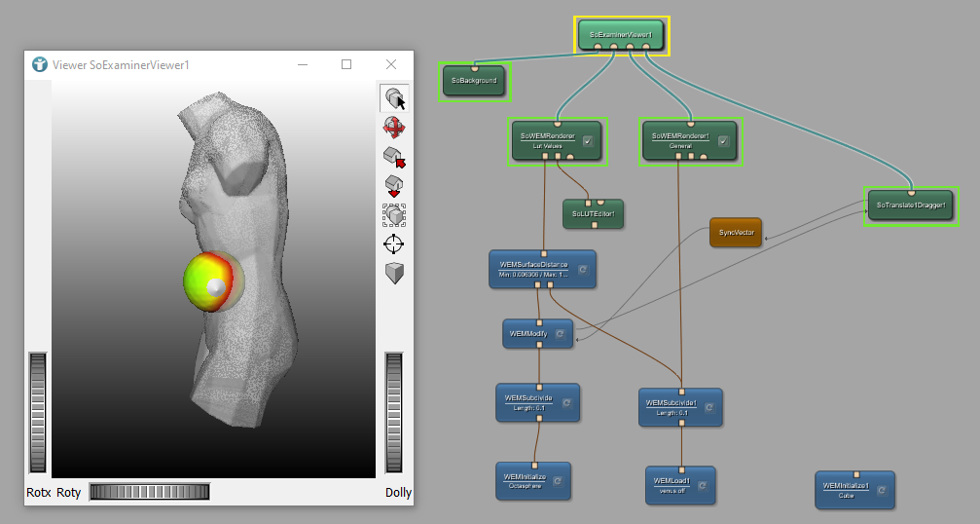The height and width of the screenshot is (524, 980).
Task: Click the set home position icon
Action: point(393,185)
